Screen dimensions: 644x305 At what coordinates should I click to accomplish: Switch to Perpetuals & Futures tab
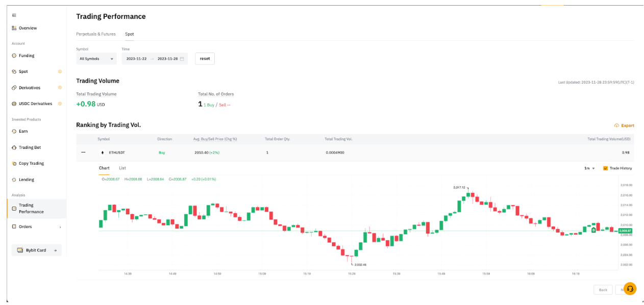(x=96, y=34)
